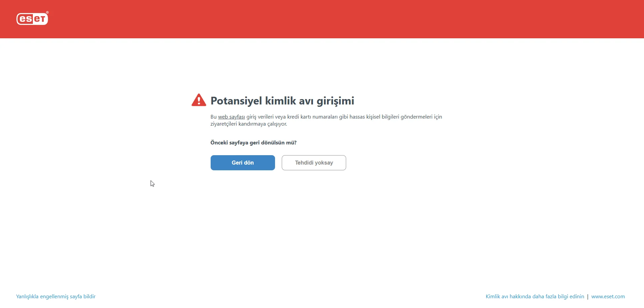This screenshot has height=308, width=644.
Task: Open Kimlik avı hakkında daha fazla bilgi edinin
Action: click(535, 296)
